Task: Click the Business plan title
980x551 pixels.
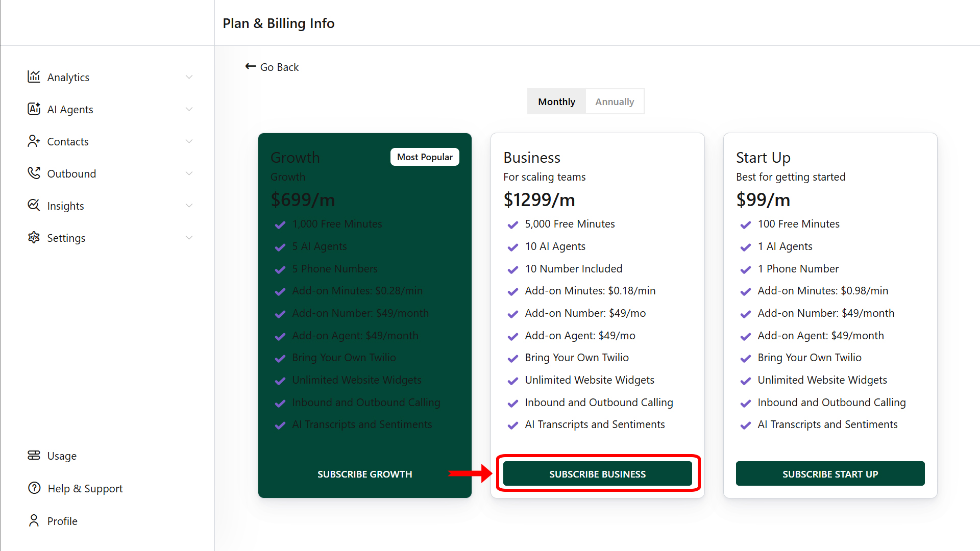Action: click(531, 157)
